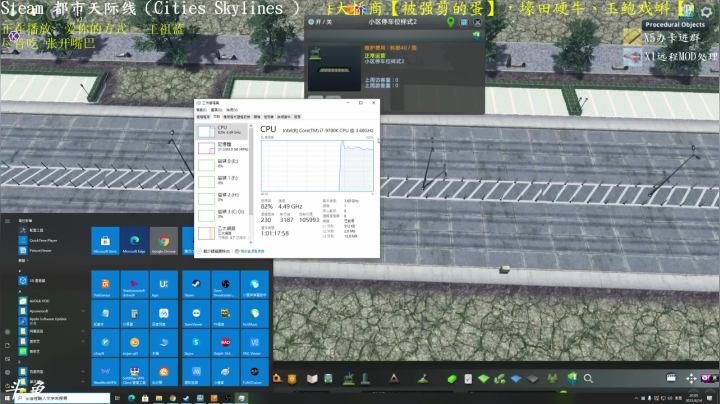This screenshot has height=404, width=720.
Task: Select CPU entry in Task Manager sidebar
Action: pyautogui.click(x=223, y=131)
